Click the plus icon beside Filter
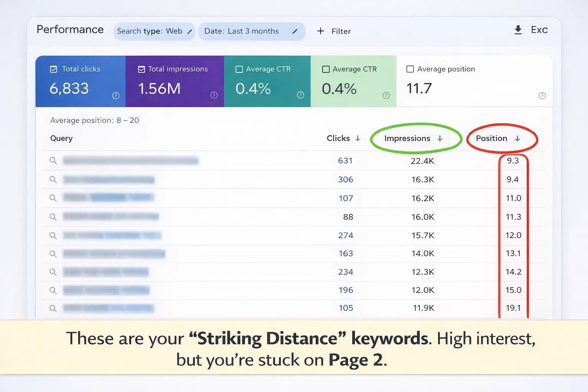 pos(321,31)
